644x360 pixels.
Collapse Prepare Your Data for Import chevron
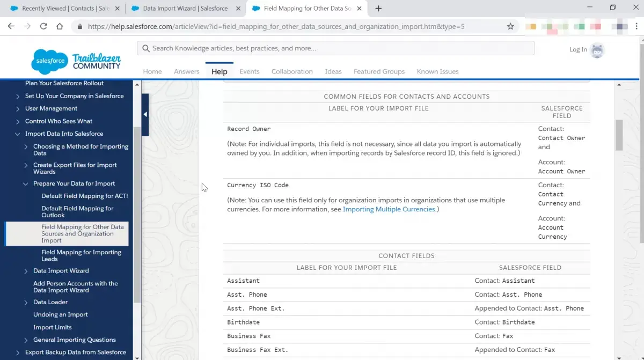pos(26,184)
